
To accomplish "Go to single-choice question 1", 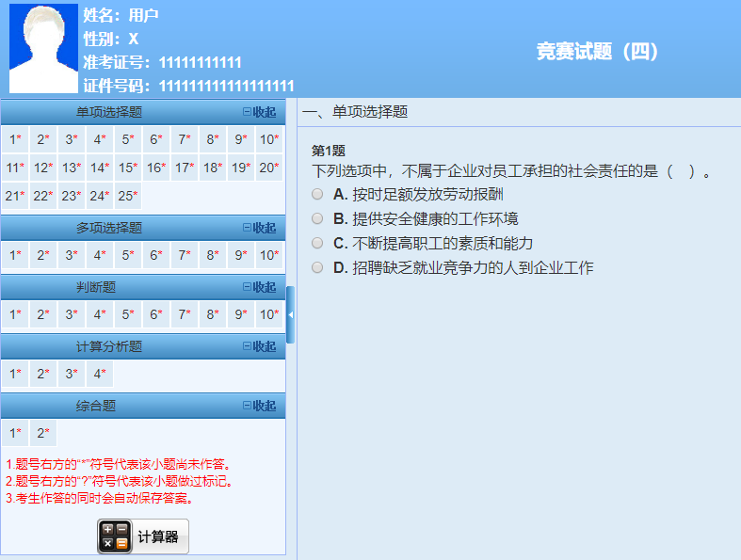I will pyautogui.click(x=15, y=139).
